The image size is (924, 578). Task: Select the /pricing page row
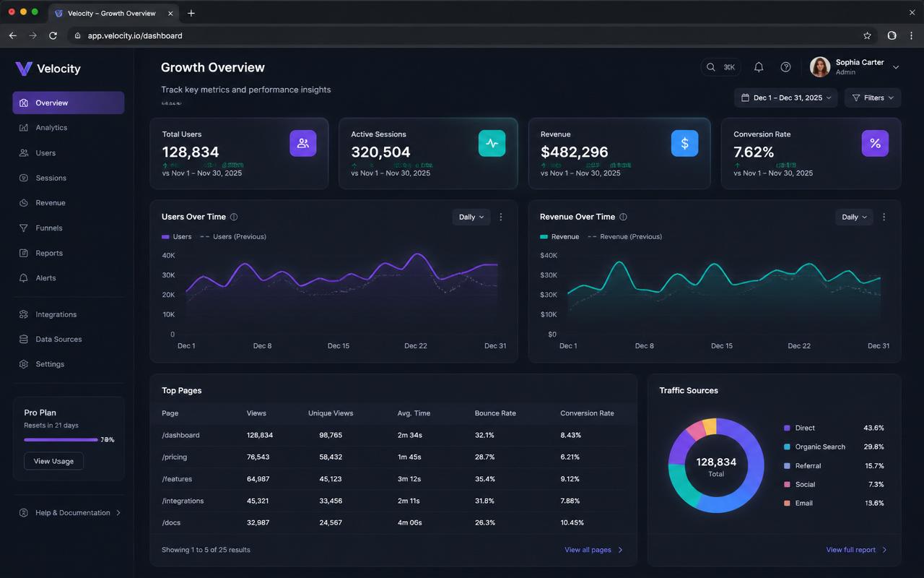click(393, 457)
